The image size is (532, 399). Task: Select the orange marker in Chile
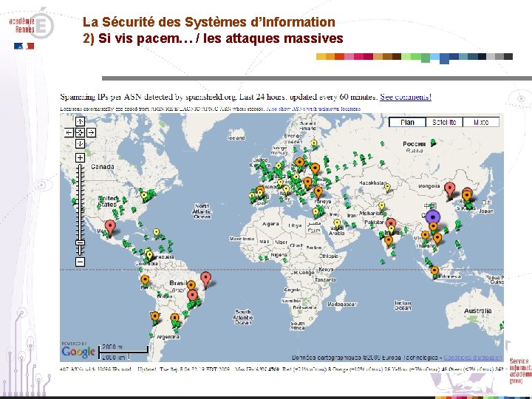point(154,316)
